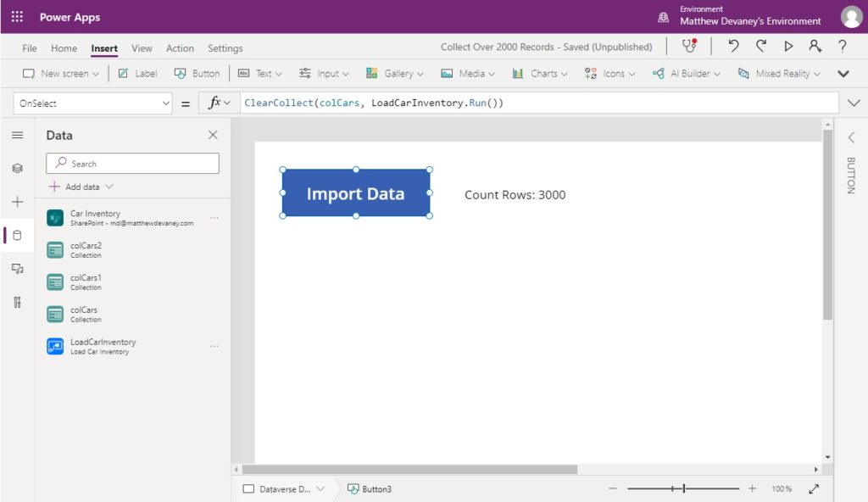Select the Count Rows: 3000 label
The width and height of the screenshot is (868, 502).
(515, 195)
